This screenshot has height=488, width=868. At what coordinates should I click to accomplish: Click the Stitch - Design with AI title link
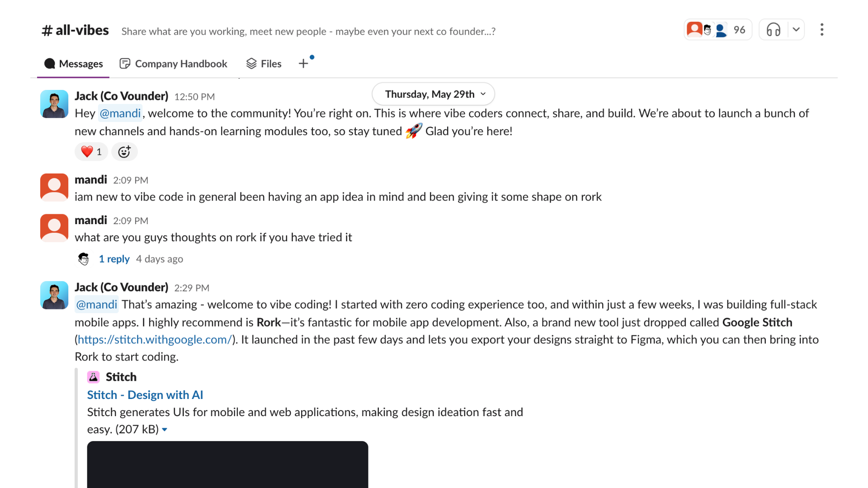pyautogui.click(x=145, y=394)
